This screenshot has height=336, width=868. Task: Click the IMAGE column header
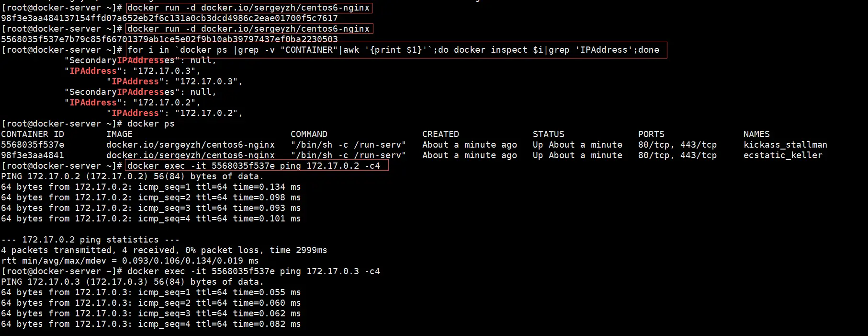click(119, 134)
